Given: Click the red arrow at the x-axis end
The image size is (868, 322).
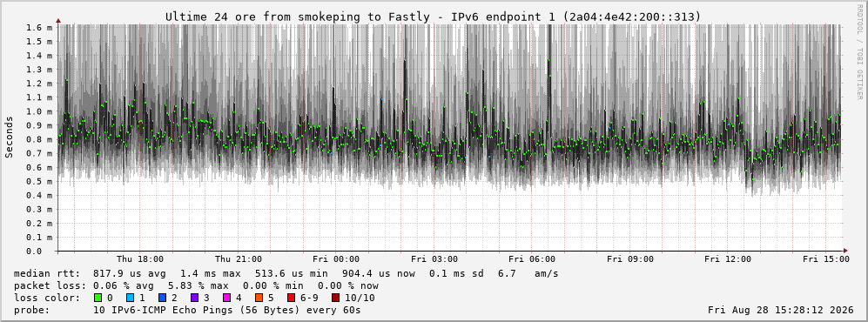Looking at the screenshot, I should 845,251.
